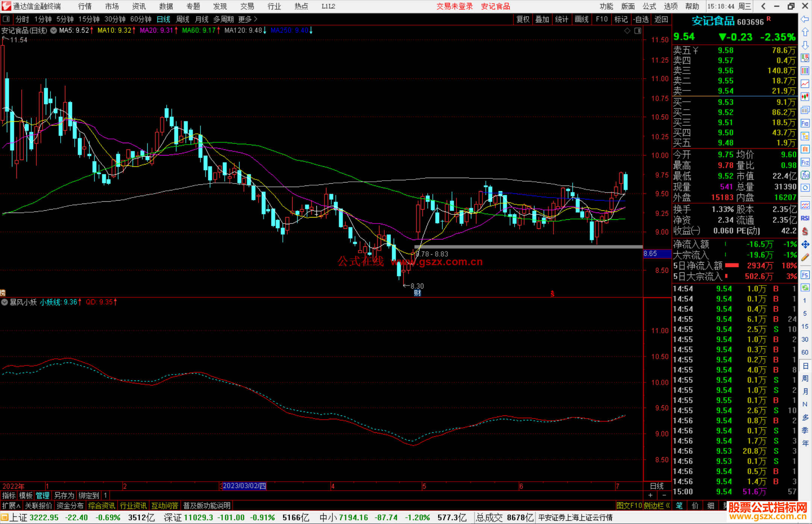Open the F10 company info sidebar icon

pos(805,123)
